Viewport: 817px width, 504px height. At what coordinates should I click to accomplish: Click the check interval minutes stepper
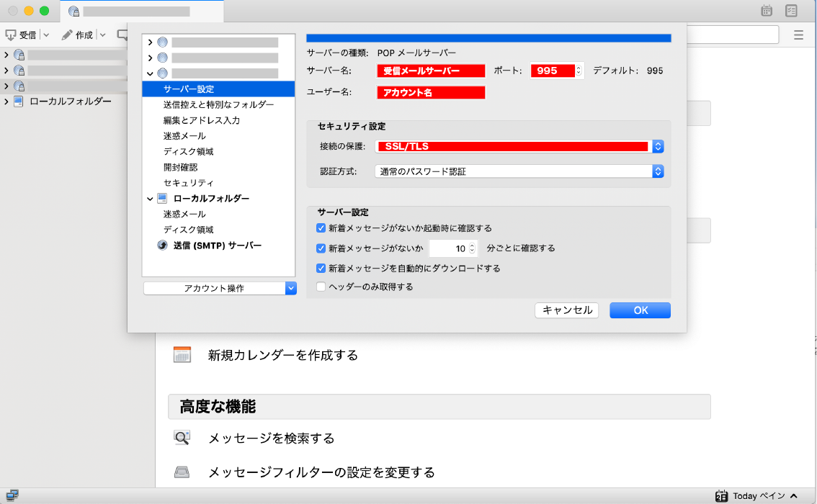tap(472, 248)
